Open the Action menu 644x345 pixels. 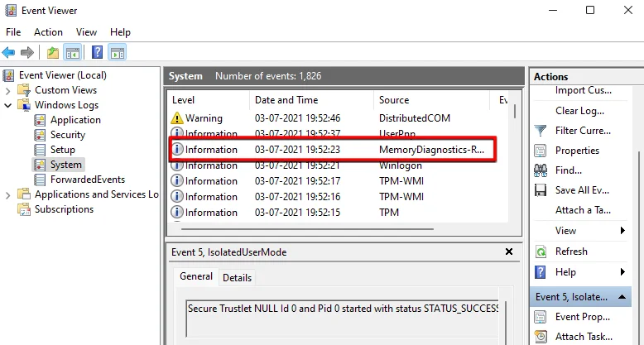[x=48, y=31]
